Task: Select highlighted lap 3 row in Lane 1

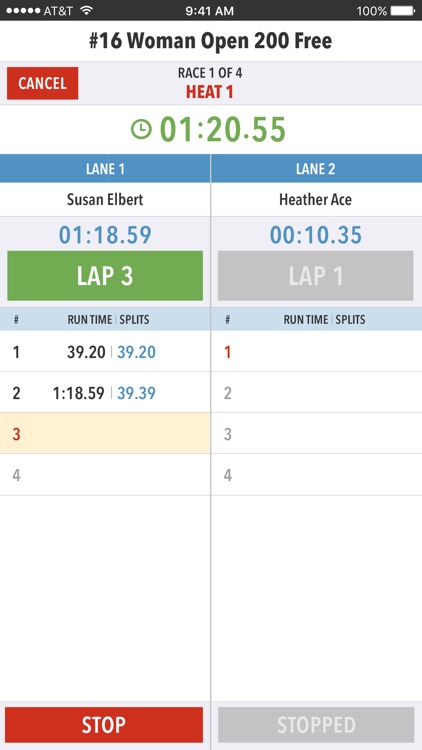Action: click(105, 433)
